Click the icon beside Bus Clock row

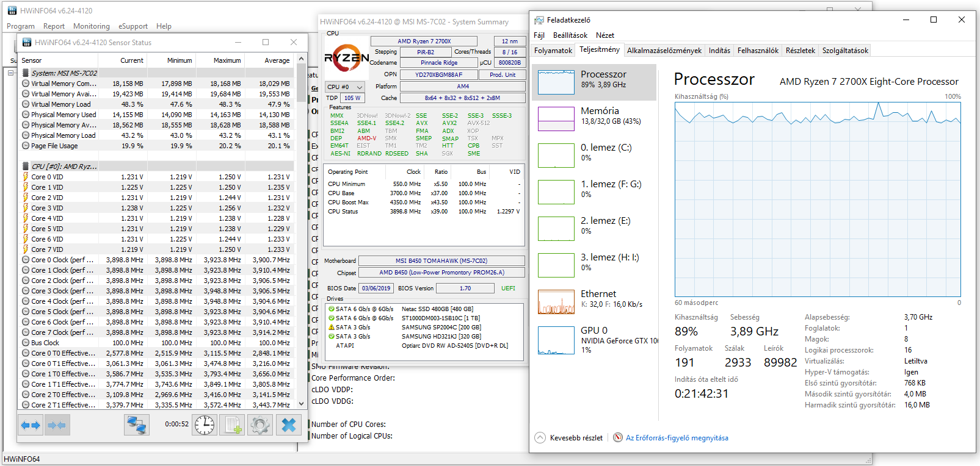point(26,343)
